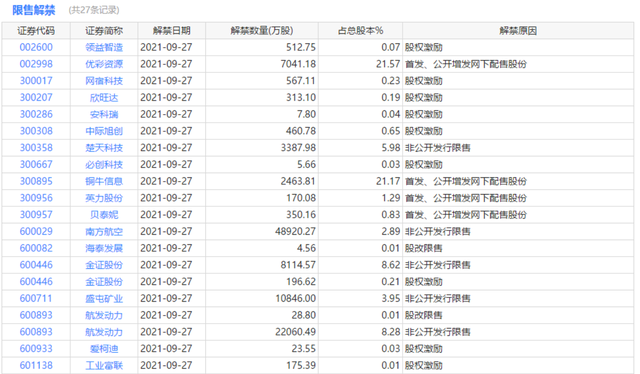This screenshot has width=640, height=374.
Task: Click the 证券简称 column header
Action: point(104,31)
